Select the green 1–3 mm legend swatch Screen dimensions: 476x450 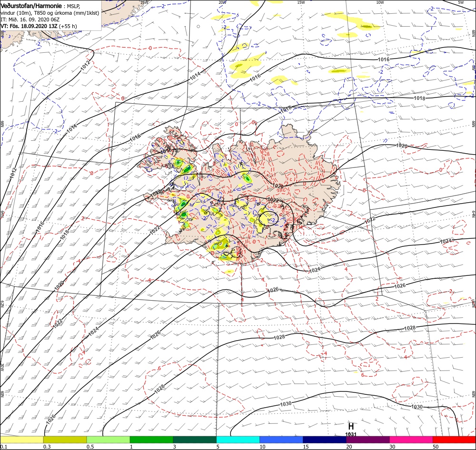point(151,440)
